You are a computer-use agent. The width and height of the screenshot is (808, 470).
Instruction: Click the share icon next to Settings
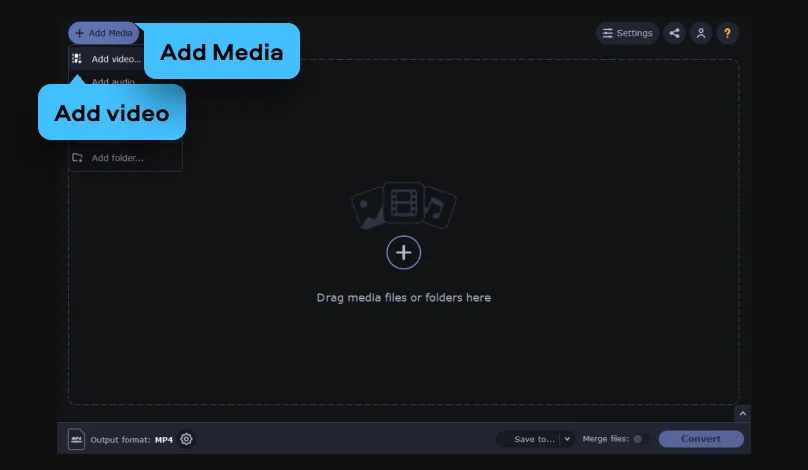tap(674, 33)
